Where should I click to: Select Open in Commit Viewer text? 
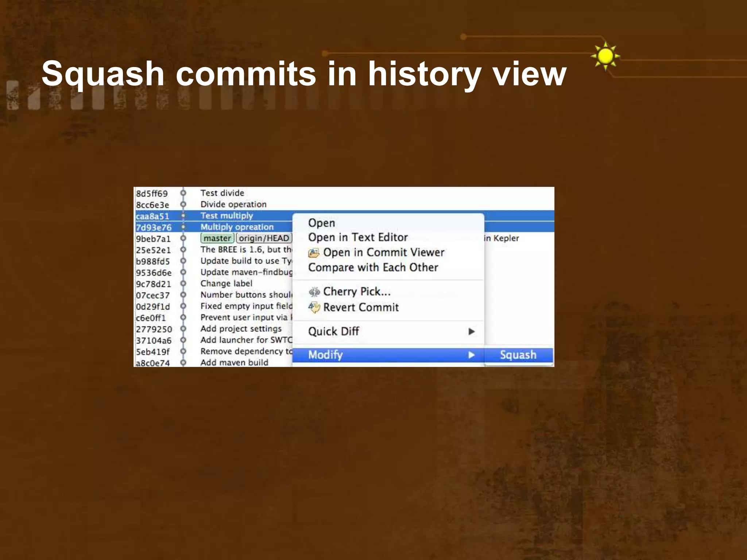(x=384, y=252)
